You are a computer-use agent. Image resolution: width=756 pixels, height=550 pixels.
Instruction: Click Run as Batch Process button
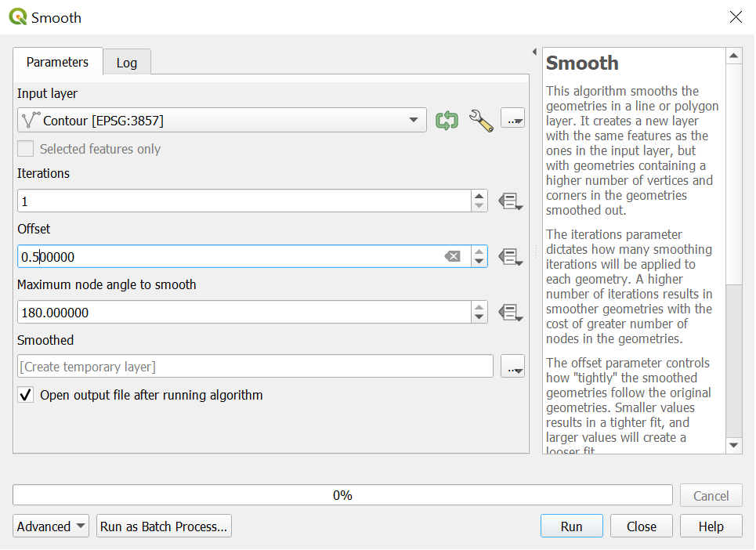[164, 526]
